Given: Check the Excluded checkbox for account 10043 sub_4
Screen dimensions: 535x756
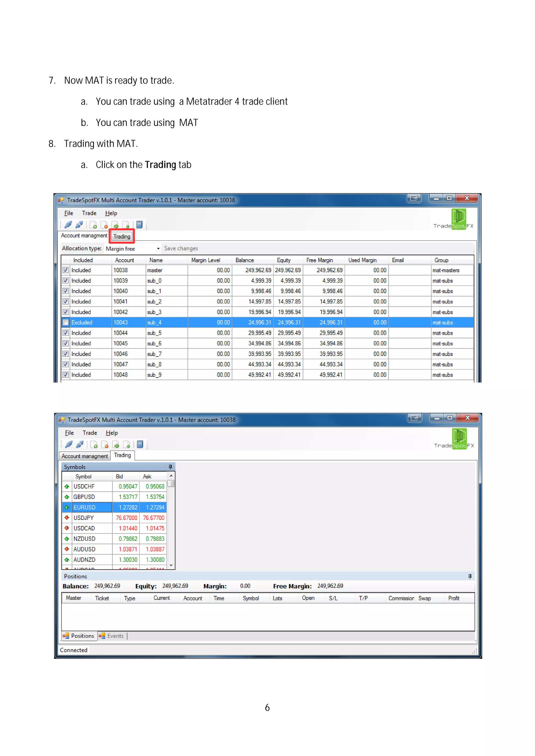Looking at the screenshot, I should click(66, 323).
